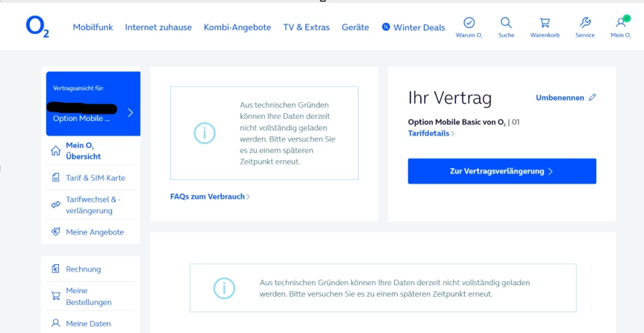Viewport: 644px width, 333px height.
Task: Click the info icon in the lower notice
Action: [x=224, y=288]
